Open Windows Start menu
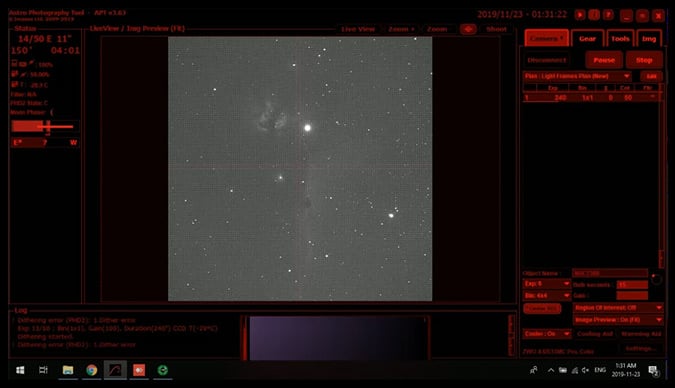This screenshot has width=675, height=388. click(20, 370)
